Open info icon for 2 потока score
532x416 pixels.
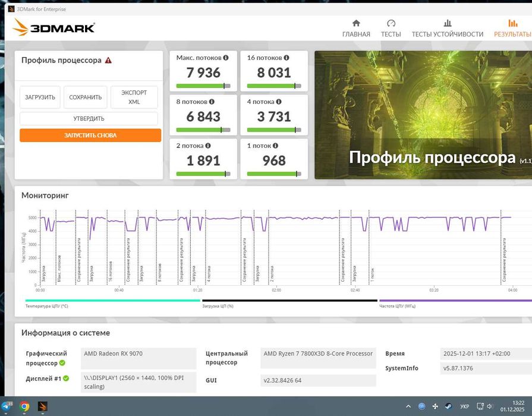[207, 146]
